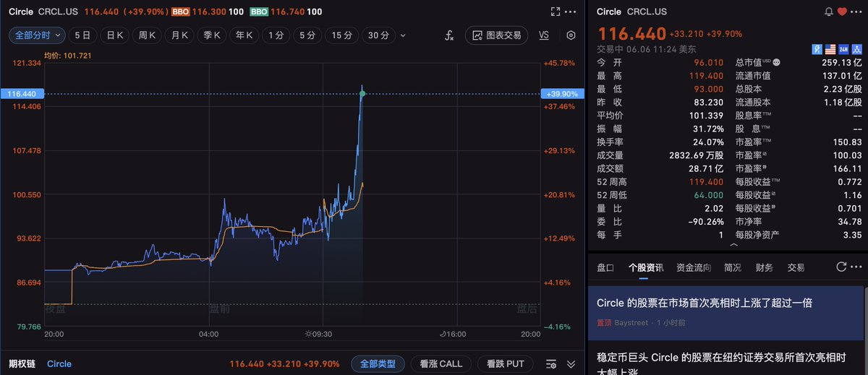Expand the option chain panel double chevron
The height and width of the screenshot is (375, 868).
pos(571,363)
